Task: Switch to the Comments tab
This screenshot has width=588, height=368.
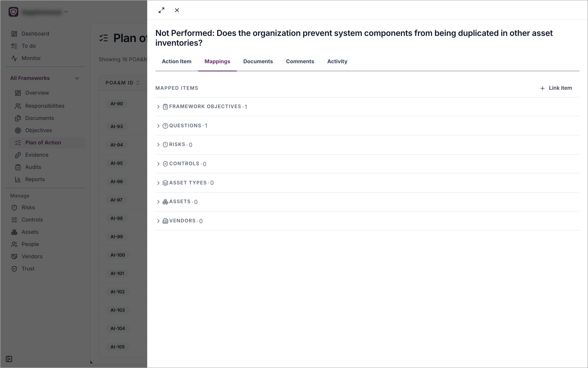Action: click(x=300, y=62)
